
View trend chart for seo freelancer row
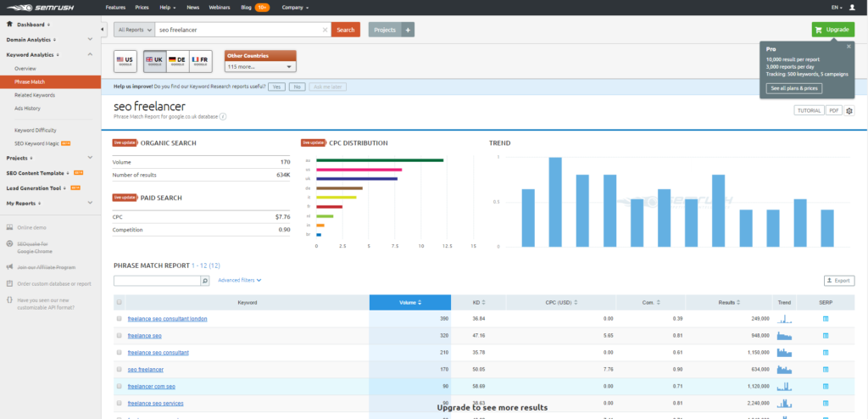[x=784, y=369]
